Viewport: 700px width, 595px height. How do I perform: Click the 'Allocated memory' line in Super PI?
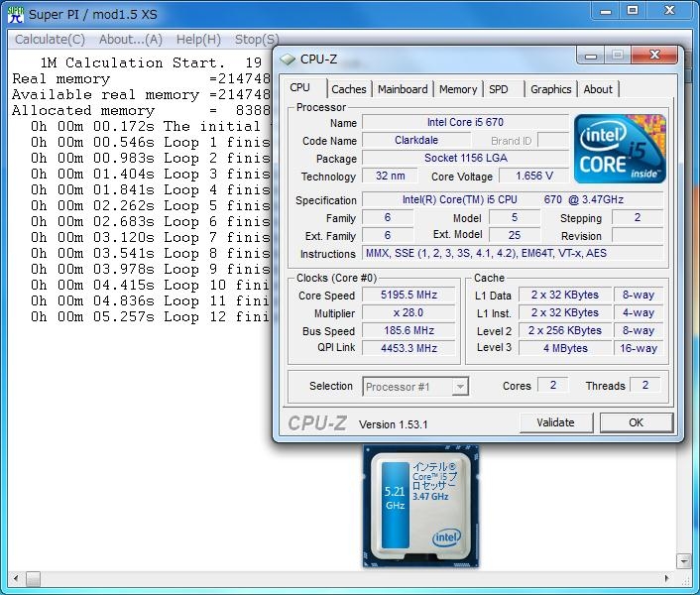[x=141, y=110]
